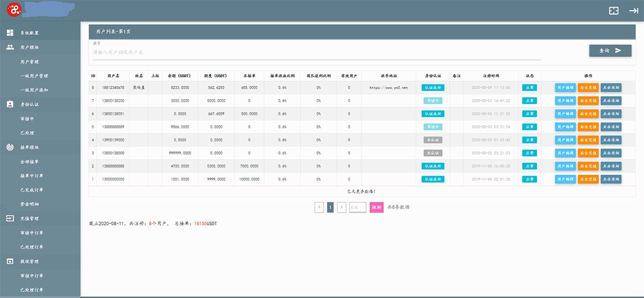This screenshot has height=298, width=644.
Task: Click the pink 跳转 button
Action: coord(377,207)
